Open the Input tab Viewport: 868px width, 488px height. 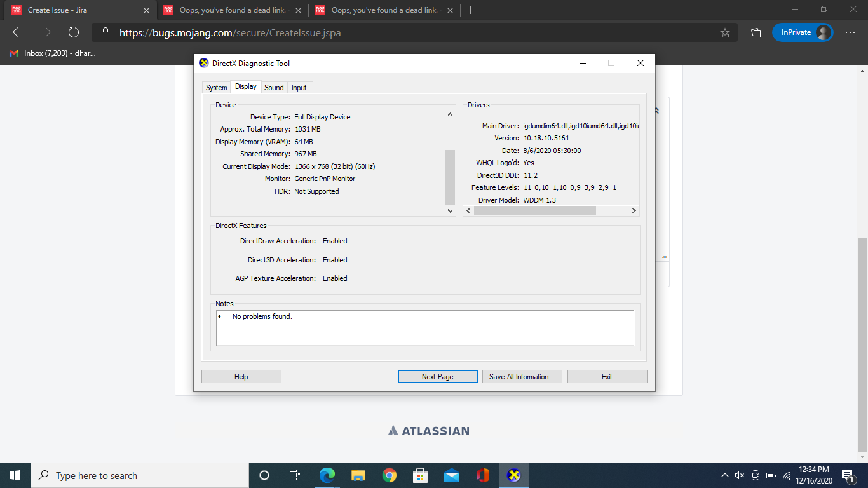click(299, 88)
